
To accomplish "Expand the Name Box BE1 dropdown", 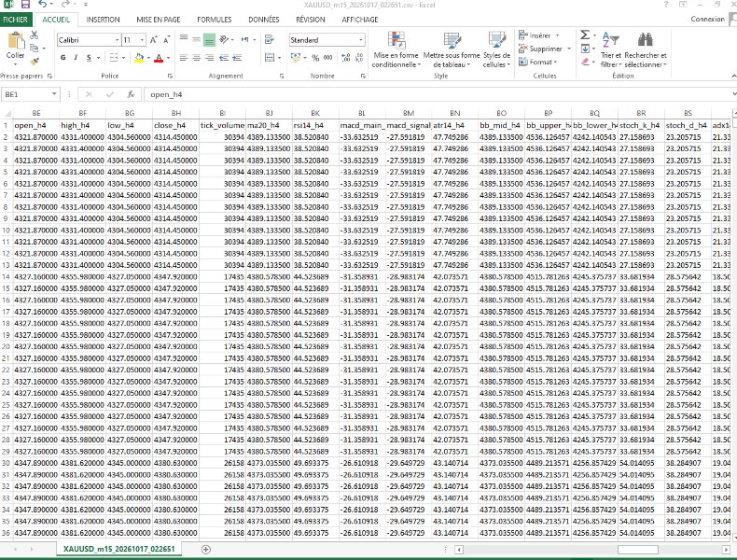I will pyautogui.click(x=54, y=94).
